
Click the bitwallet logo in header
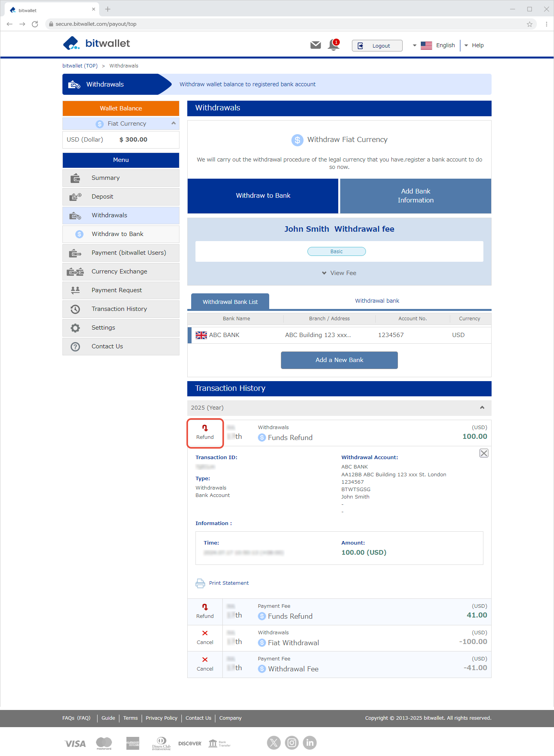tap(97, 43)
